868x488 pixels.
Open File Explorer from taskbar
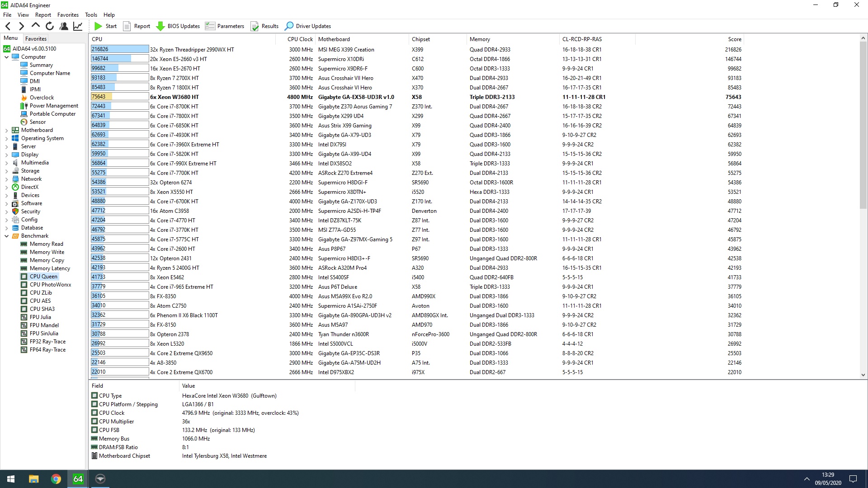click(x=33, y=479)
